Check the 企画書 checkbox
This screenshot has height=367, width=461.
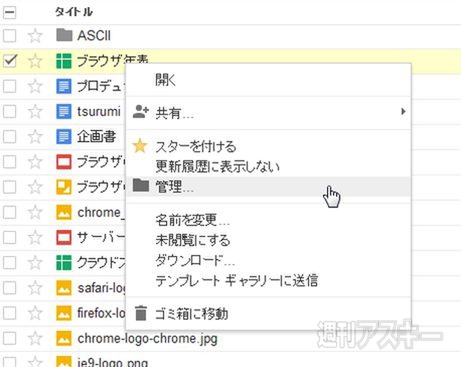click(x=9, y=136)
